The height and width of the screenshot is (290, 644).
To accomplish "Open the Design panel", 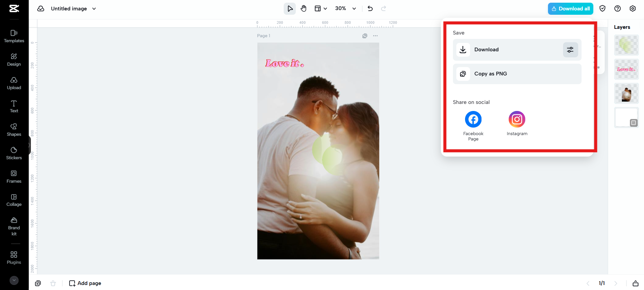I will tap(14, 60).
